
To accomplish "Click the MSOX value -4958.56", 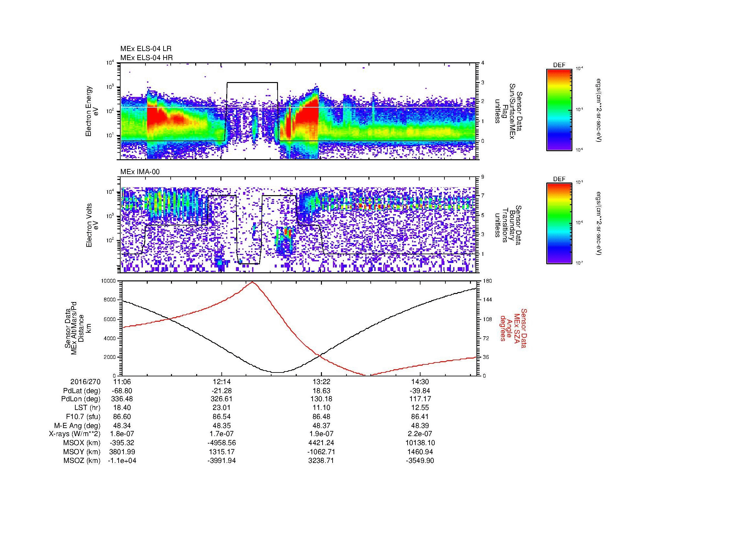I will (x=222, y=443).
